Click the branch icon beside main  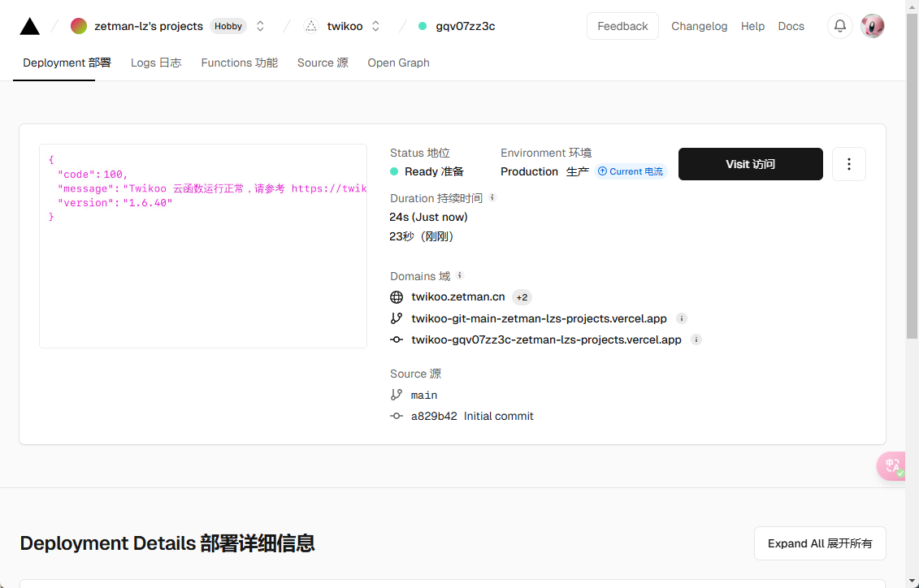pyautogui.click(x=397, y=395)
